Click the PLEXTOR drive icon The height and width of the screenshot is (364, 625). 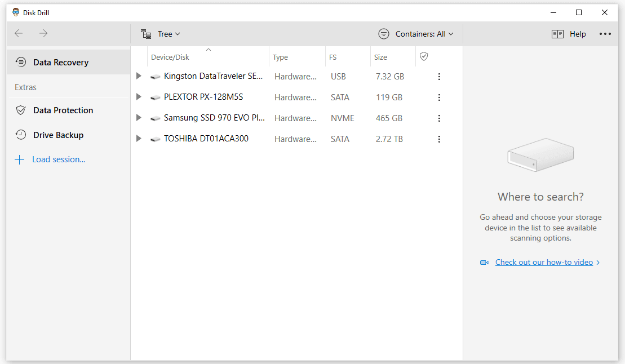coord(155,97)
